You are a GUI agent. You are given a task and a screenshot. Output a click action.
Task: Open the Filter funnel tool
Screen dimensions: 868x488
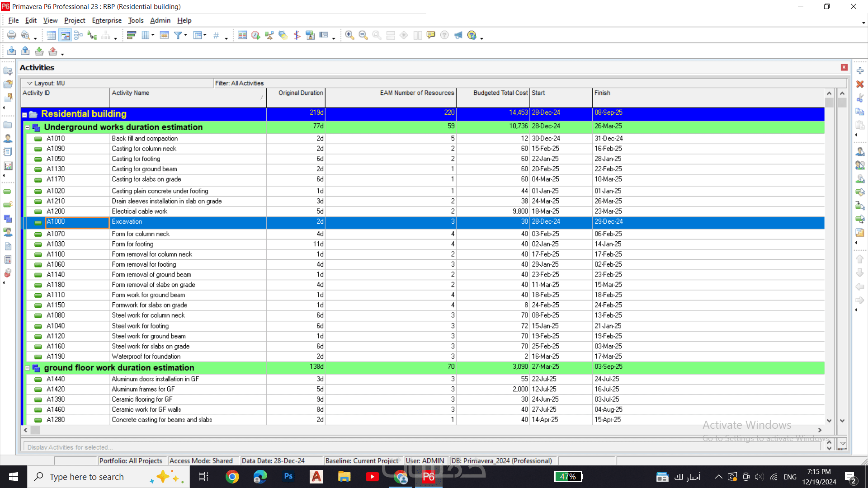[178, 35]
